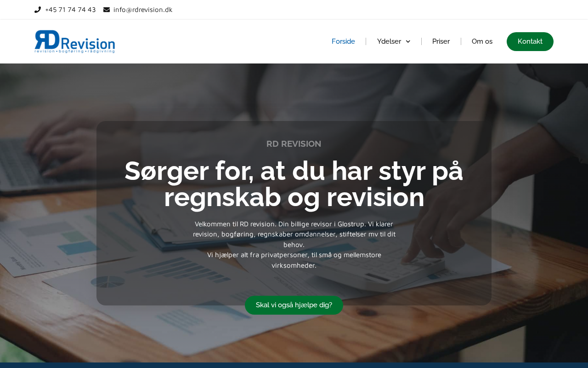Open the Ydelser menu item
This screenshot has height=368, width=588.
pos(389,41)
